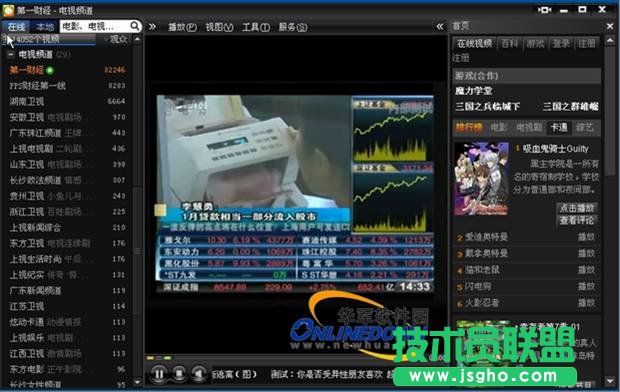Open the 游戏 tab in right panel
This screenshot has width=620, height=392.
tap(535, 43)
